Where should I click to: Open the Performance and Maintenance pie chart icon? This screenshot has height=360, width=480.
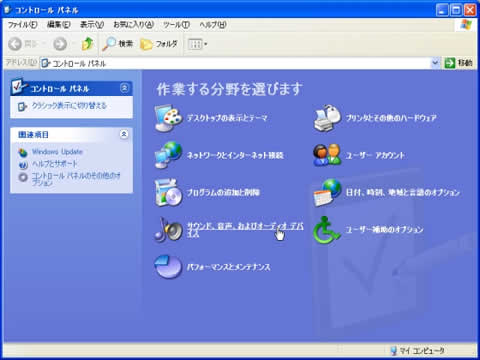pos(168,267)
